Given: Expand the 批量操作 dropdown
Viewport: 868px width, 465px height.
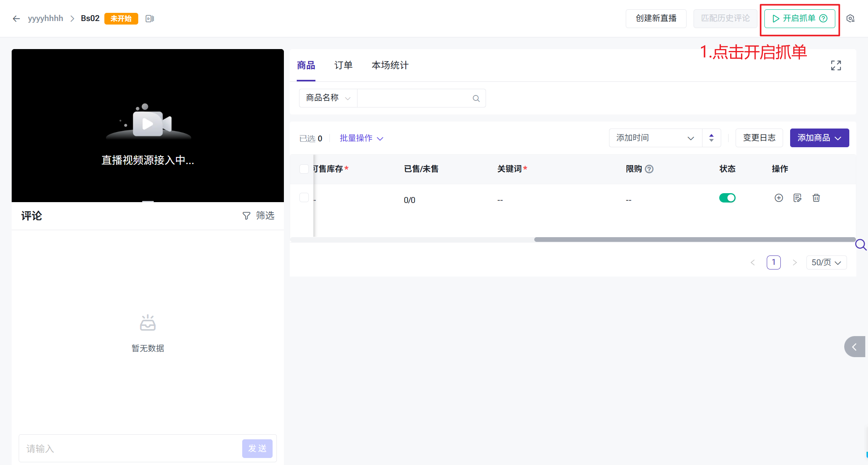Looking at the screenshot, I should coord(361,138).
